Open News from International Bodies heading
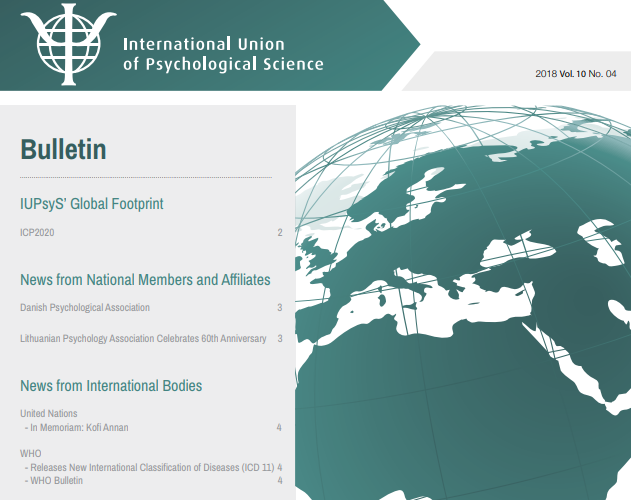The width and height of the screenshot is (631, 500). pos(111,386)
